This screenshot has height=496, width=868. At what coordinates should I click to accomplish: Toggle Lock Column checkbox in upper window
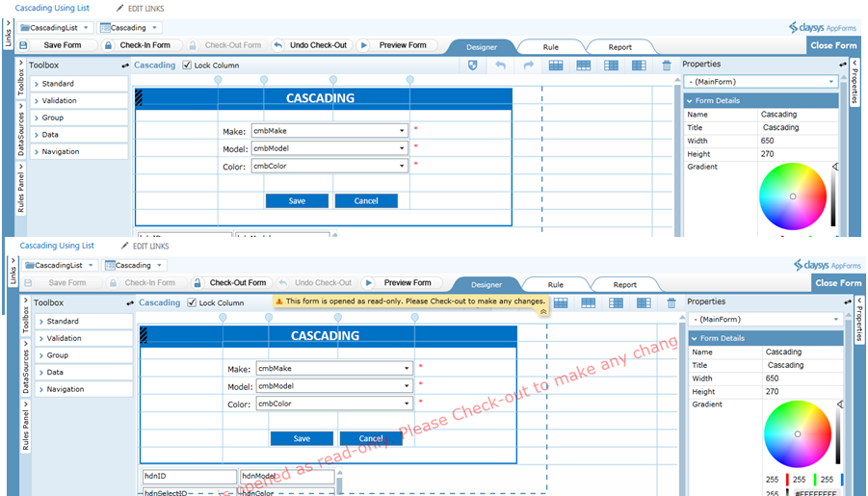(x=187, y=65)
